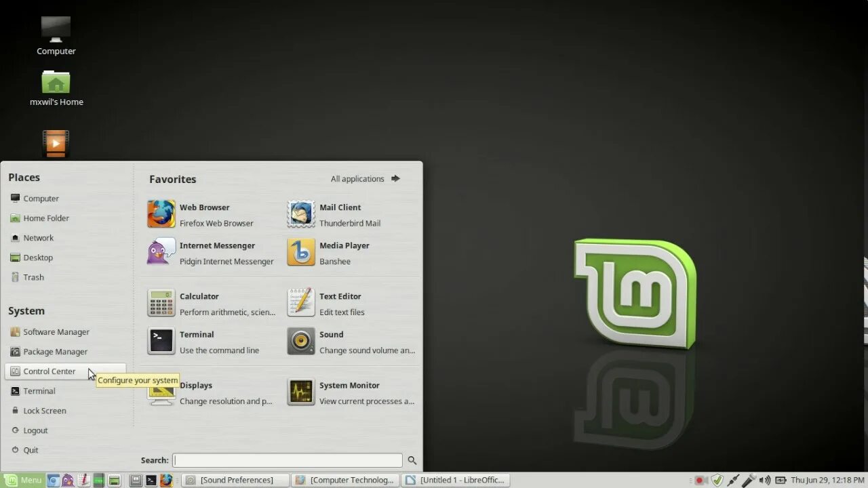868x488 pixels.
Task: Click the battery power tray icon
Action: point(781,481)
